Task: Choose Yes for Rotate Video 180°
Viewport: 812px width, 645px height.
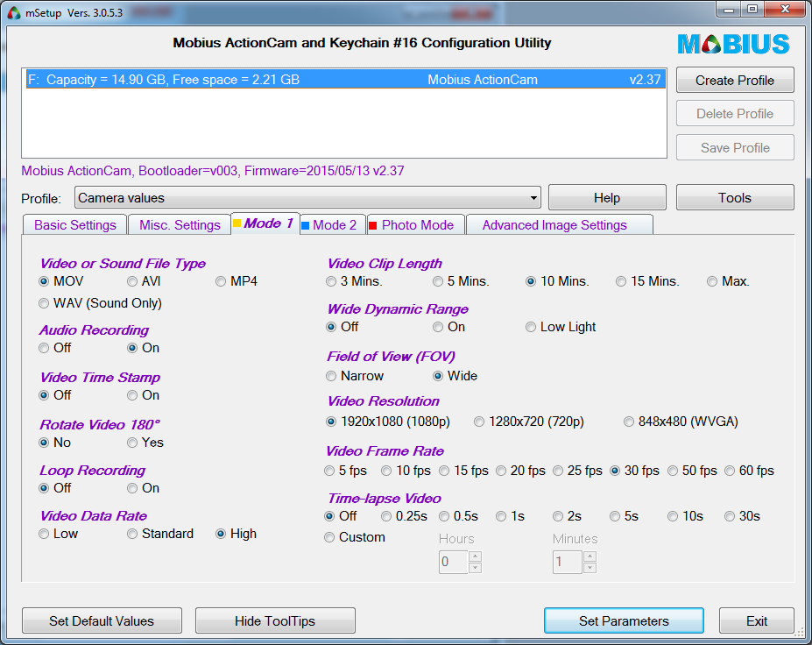Action: point(145,443)
